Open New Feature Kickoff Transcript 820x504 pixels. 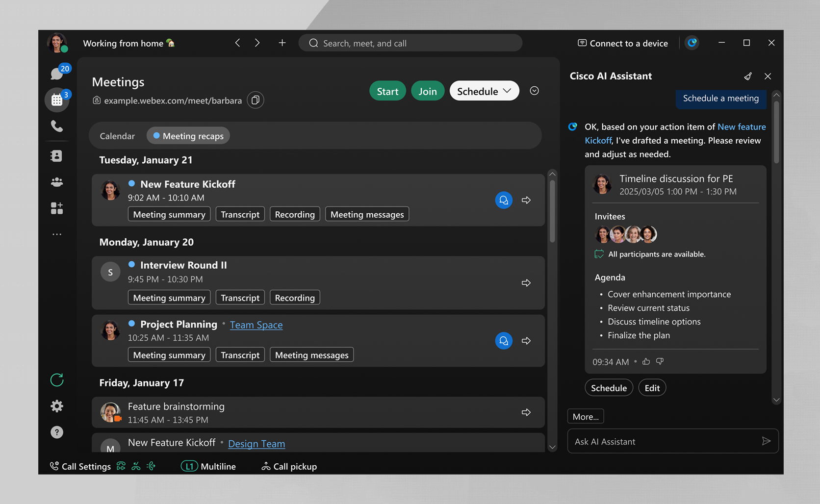point(240,214)
